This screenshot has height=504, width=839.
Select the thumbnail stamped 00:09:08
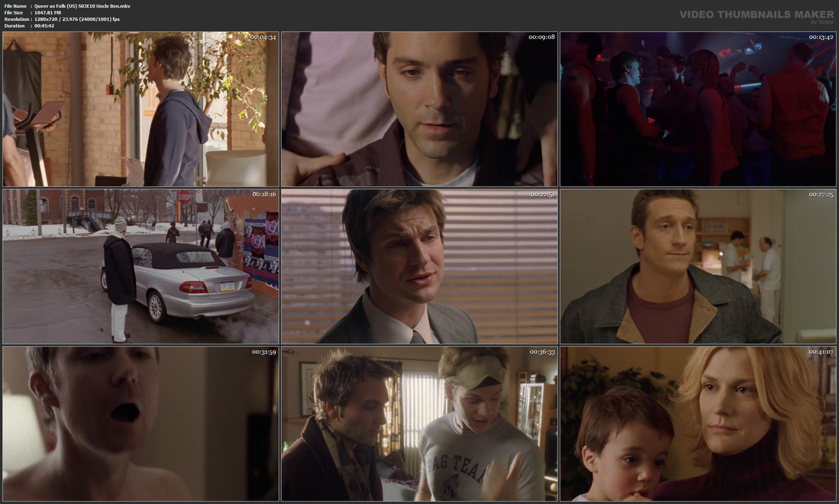tap(419, 109)
